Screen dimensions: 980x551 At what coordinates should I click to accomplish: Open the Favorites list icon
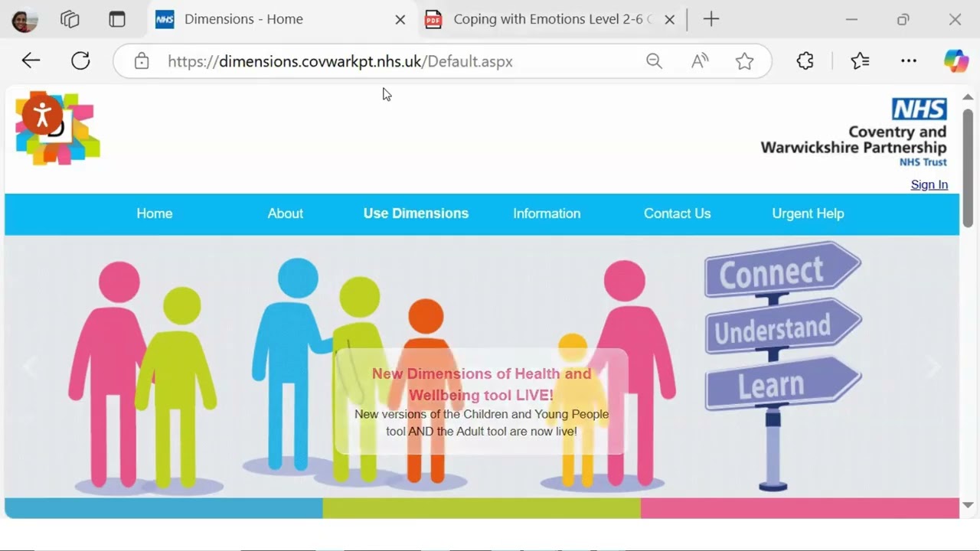[860, 61]
